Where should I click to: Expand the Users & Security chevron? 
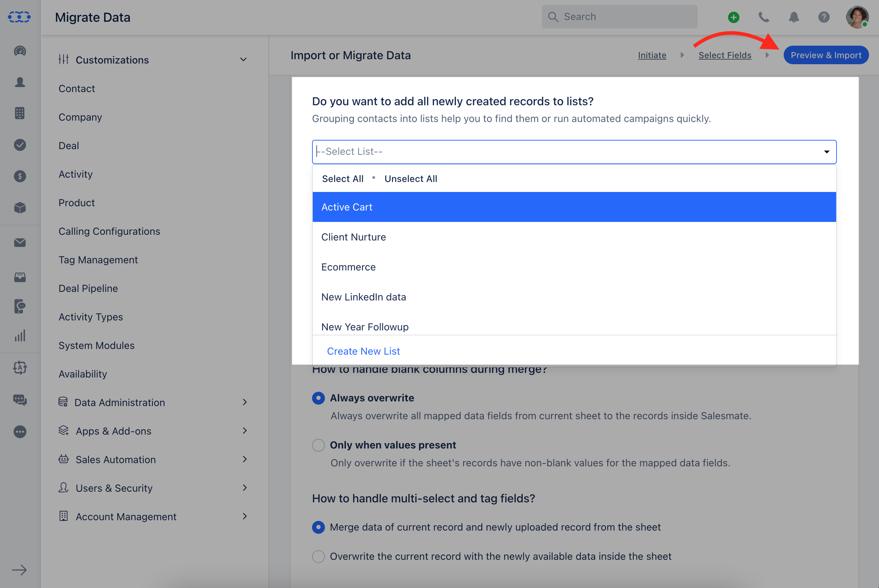[x=245, y=487]
